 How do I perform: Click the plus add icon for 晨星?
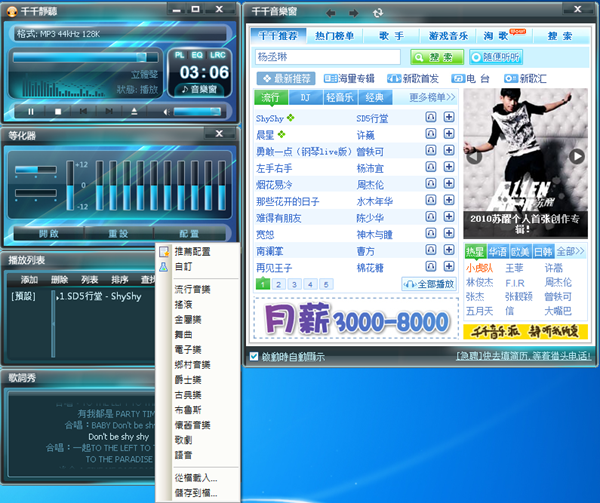[x=448, y=134]
